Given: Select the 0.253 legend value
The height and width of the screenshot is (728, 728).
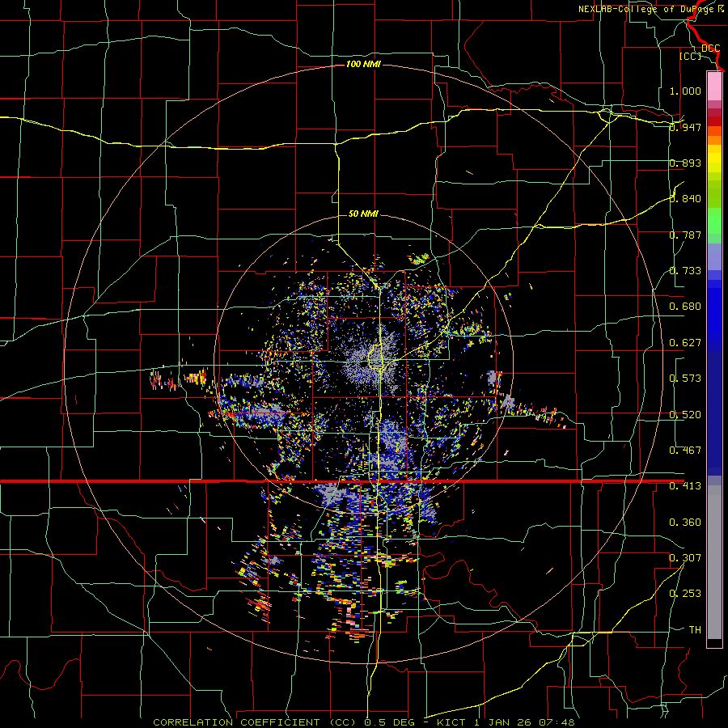Looking at the screenshot, I should click(685, 594).
